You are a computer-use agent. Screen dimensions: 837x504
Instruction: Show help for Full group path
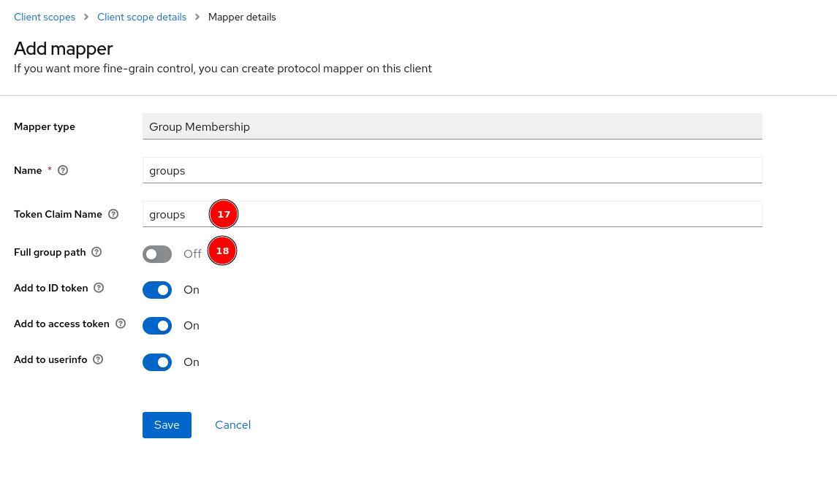pyautogui.click(x=97, y=252)
